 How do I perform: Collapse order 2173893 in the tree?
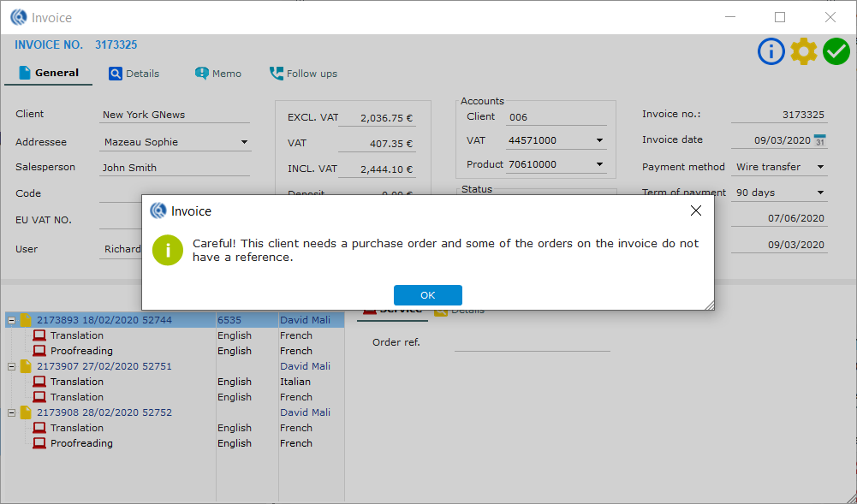tap(12, 320)
